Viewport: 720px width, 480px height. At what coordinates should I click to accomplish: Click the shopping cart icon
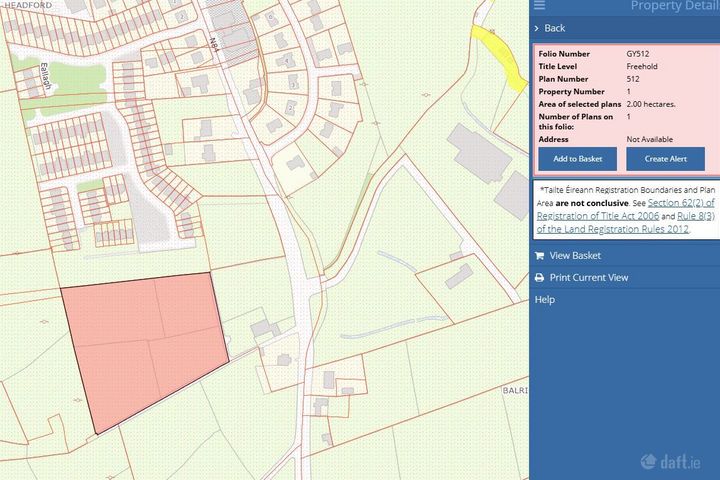tap(540, 256)
